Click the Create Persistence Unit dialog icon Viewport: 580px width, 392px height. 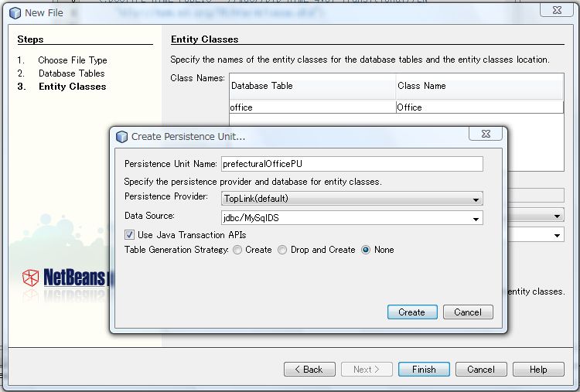(x=121, y=137)
